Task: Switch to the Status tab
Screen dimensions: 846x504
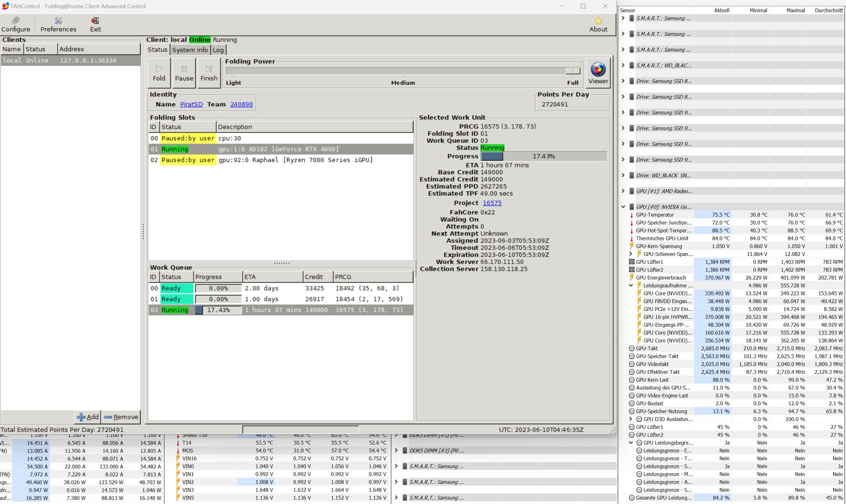Action: click(x=157, y=50)
